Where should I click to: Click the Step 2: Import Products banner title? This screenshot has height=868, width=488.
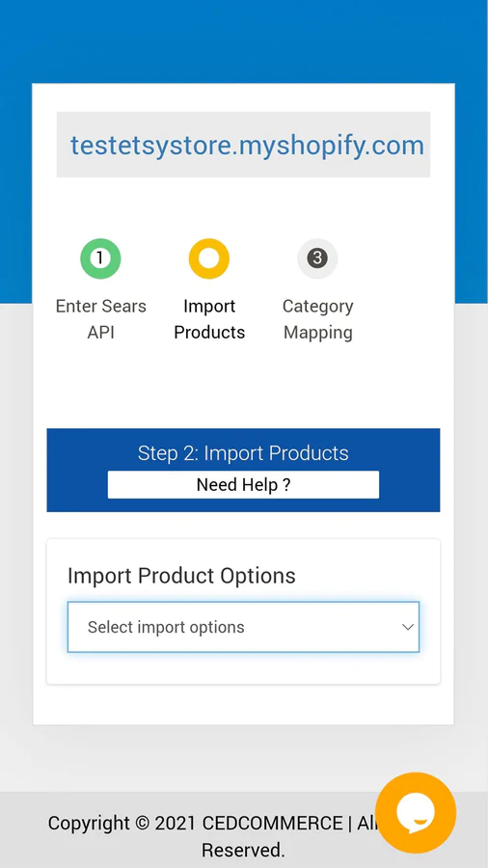243,453
